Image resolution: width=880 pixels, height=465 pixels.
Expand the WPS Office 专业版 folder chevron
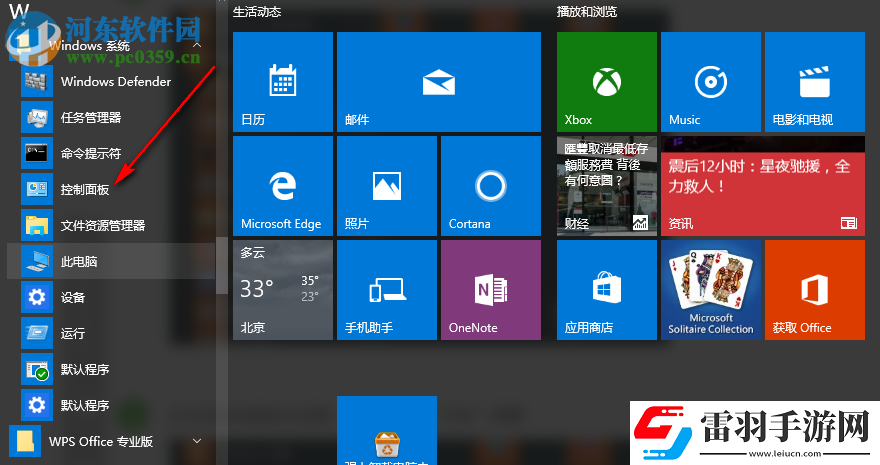pyautogui.click(x=197, y=441)
